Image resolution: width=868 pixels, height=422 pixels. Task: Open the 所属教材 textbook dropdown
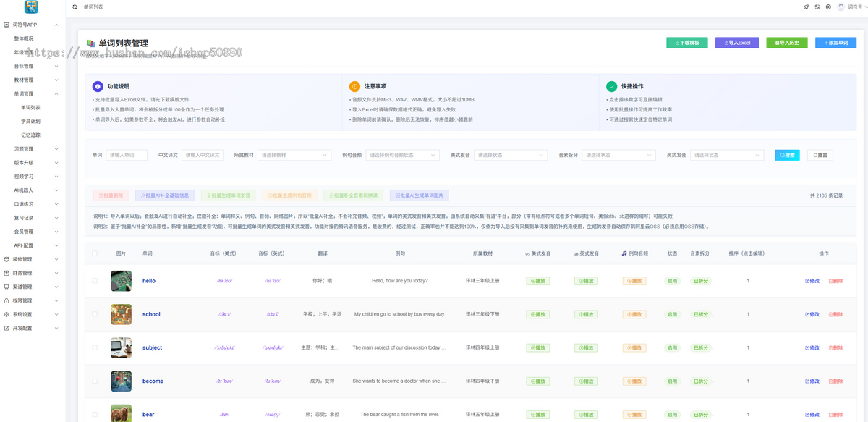[294, 155]
